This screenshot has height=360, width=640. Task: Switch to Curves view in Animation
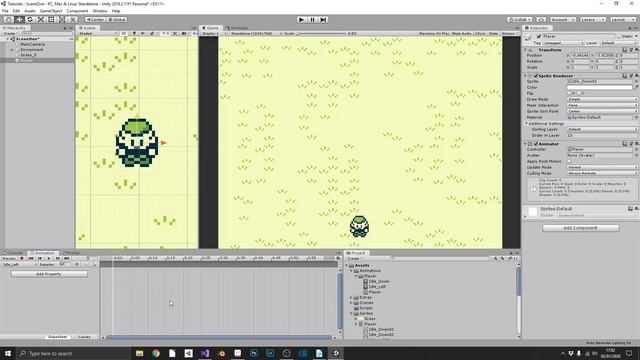coord(84,337)
